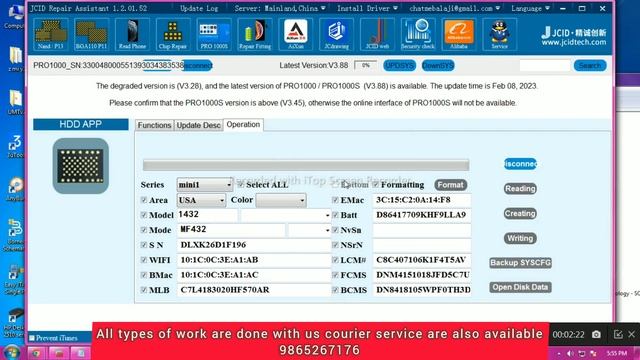Open the Repair Fitting tool
Screen dimensions: 640x360
(255, 34)
